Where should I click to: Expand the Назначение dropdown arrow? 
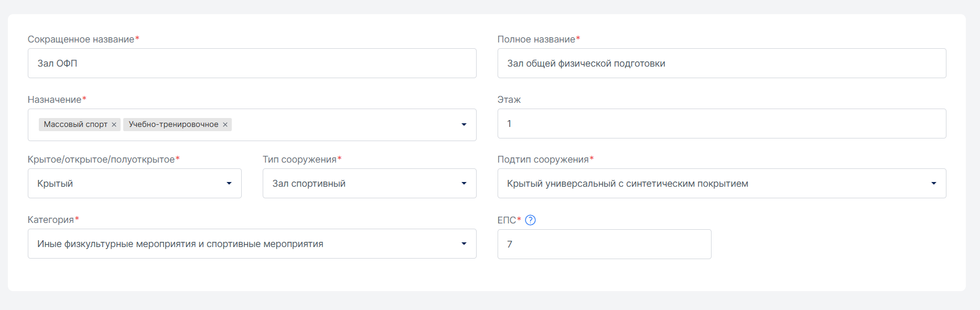click(464, 125)
